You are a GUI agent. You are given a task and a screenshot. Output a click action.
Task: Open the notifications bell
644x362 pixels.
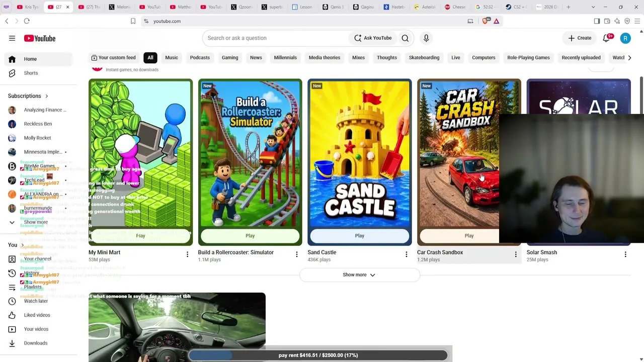(607, 38)
